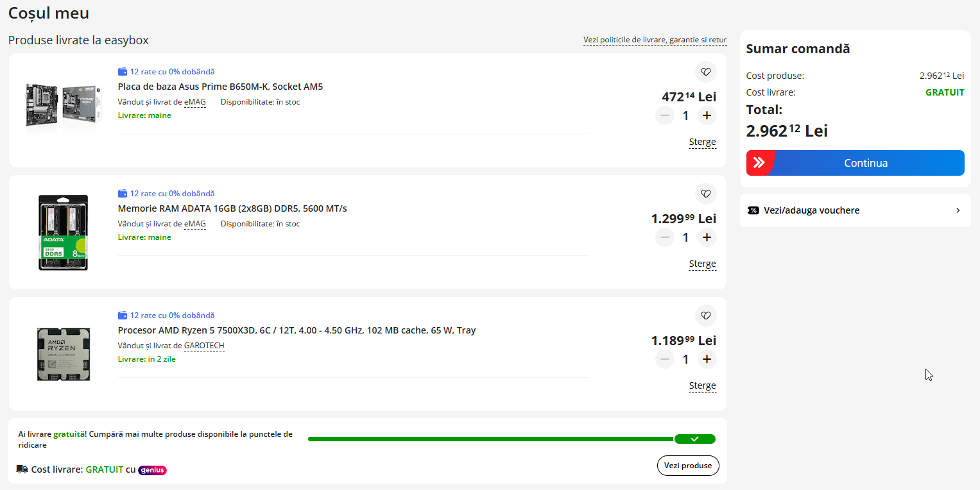The height and width of the screenshot is (490, 980).
Task: Increase motherboard quantity with plus button
Action: [x=707, y=115]
